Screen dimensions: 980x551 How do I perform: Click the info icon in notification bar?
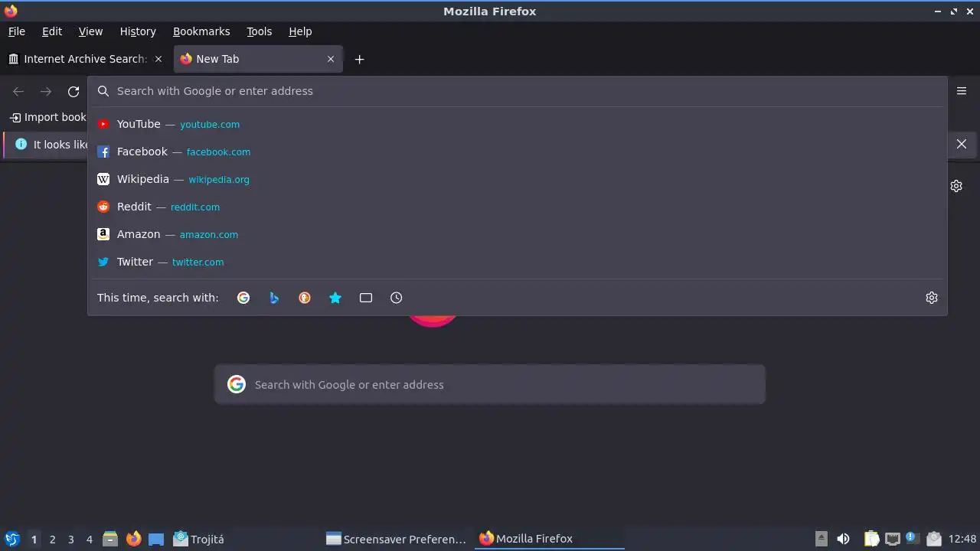pos(21,144)
